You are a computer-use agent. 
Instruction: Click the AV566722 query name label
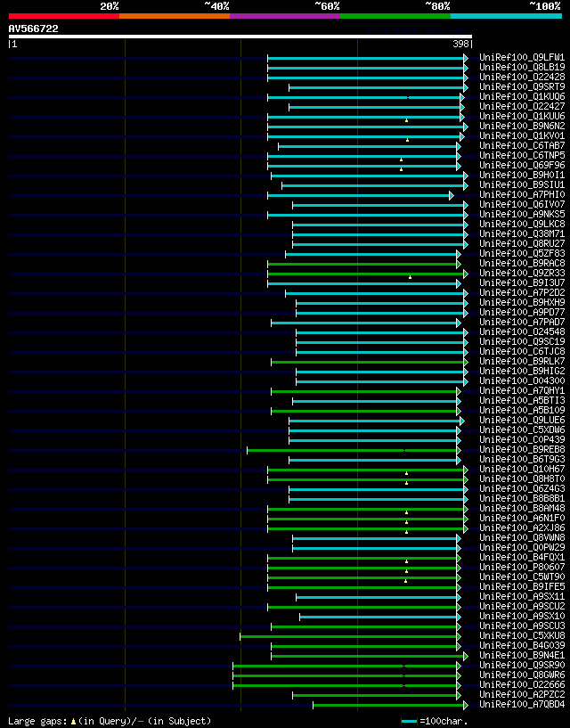pos(34,29)
